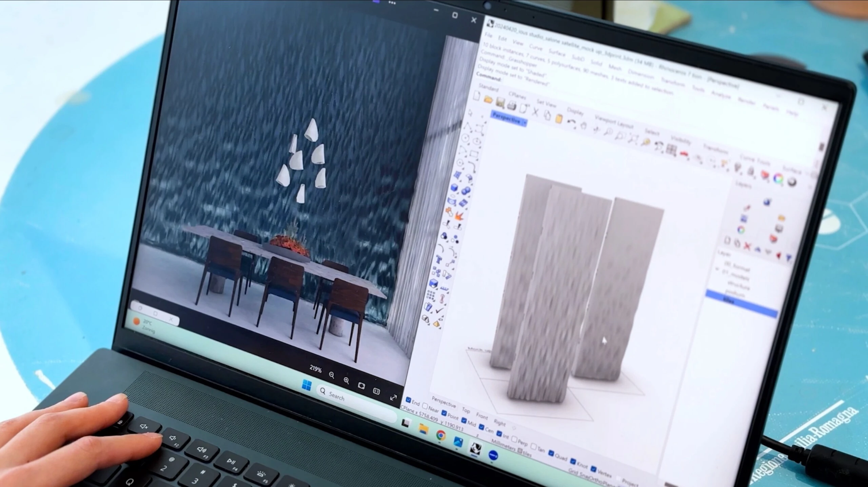This screenshot has height=487, width=868.
Task: Disable the End object snap
Action: pyautogui.click(x=409, y=401)
